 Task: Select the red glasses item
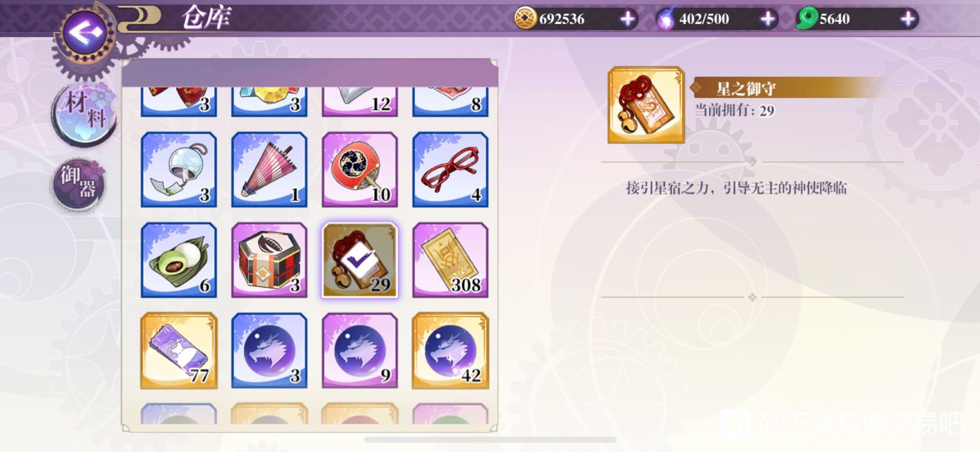(450, 169)
